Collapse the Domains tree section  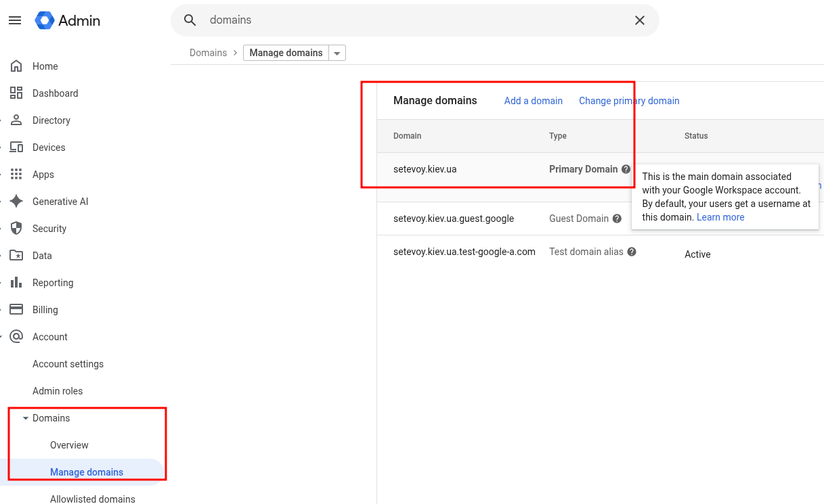tap(26, 418)
